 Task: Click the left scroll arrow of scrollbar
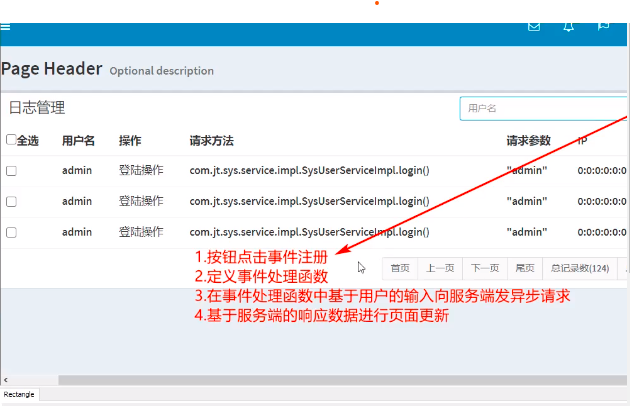pos(6,380)
